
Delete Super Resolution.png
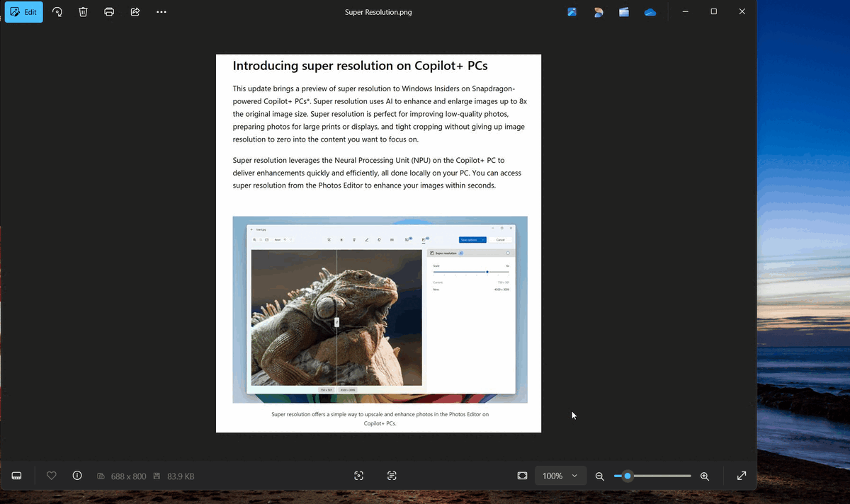[83, 11]
